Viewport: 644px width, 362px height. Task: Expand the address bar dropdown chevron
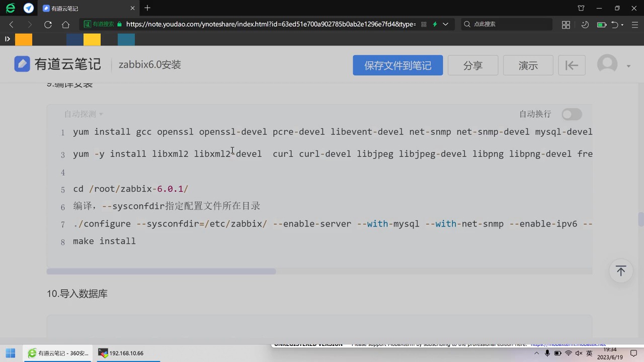coord(445,24)
